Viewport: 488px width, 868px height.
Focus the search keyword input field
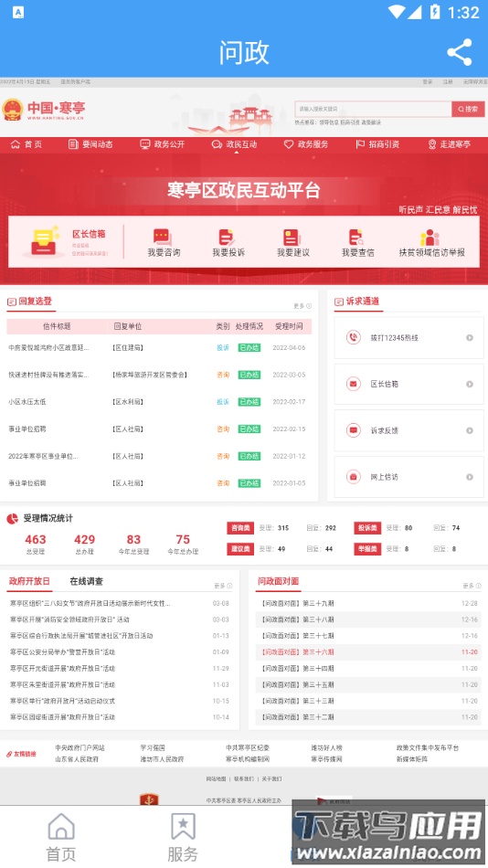pos(374,109)
